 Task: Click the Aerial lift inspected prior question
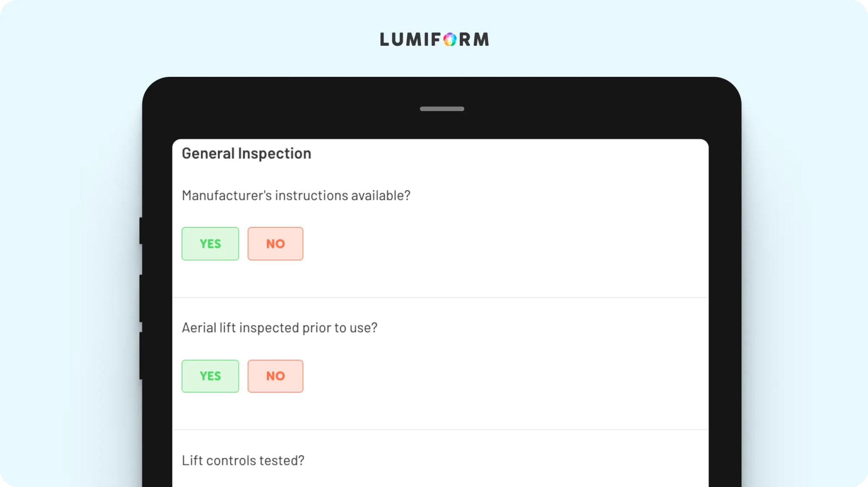point(279,328)
